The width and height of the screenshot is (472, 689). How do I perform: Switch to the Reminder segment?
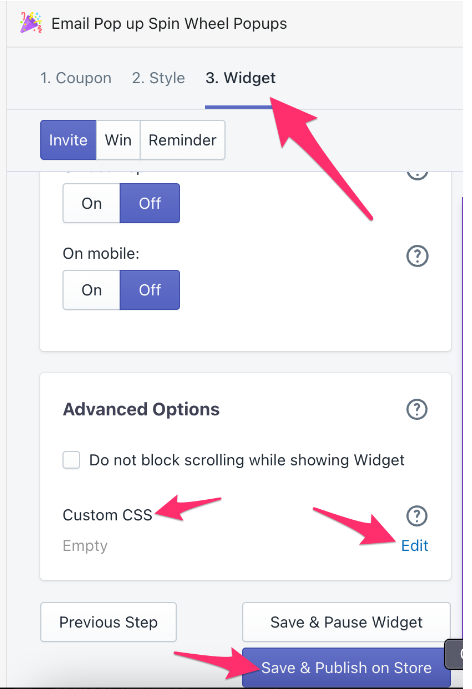[182, 140]
